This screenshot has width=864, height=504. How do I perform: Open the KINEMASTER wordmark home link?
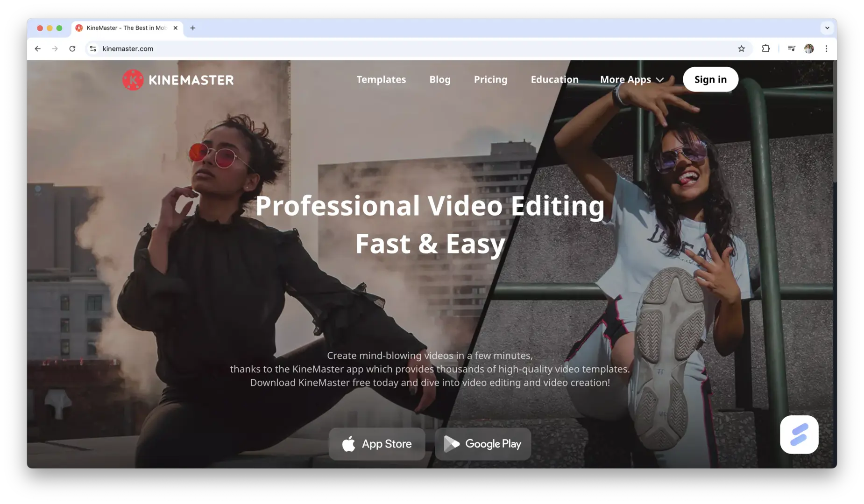coord(191,80)
